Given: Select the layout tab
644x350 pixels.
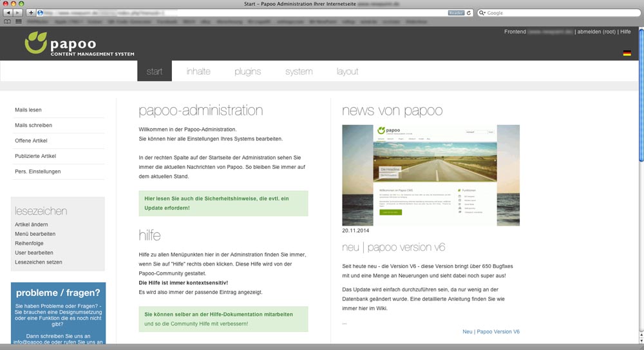Looking at the screenshot, I should (347, 72).
